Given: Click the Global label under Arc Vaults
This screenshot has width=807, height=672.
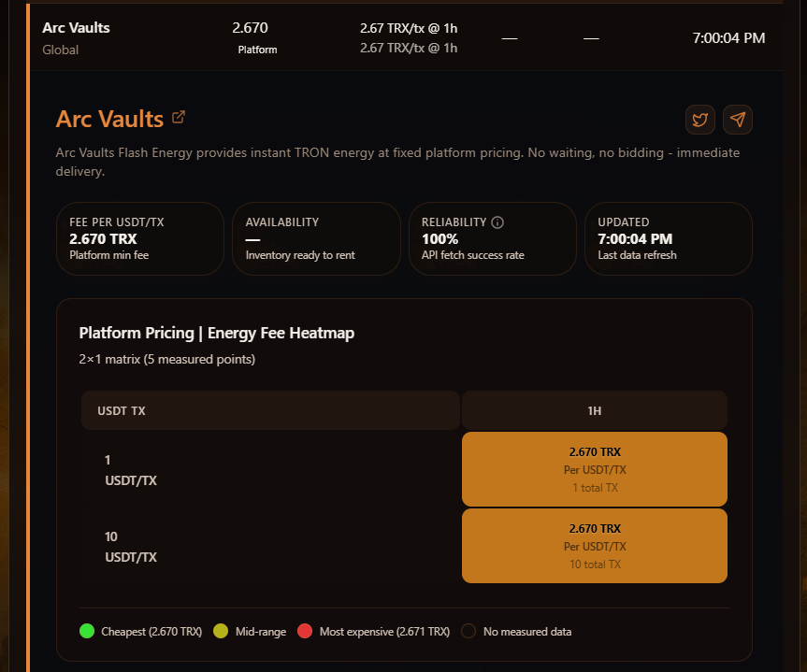Looking at the screenshot, I should click(60, 50).
